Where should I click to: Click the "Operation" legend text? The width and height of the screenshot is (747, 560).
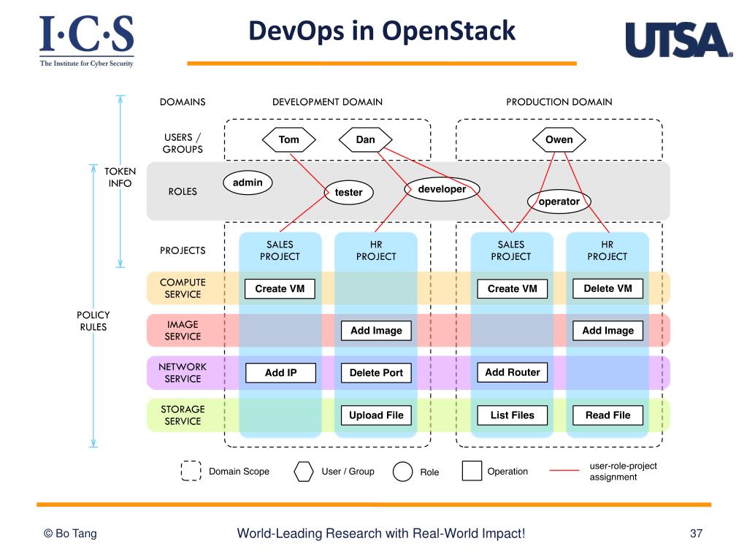pyautogui.click(x=507, y=472)
